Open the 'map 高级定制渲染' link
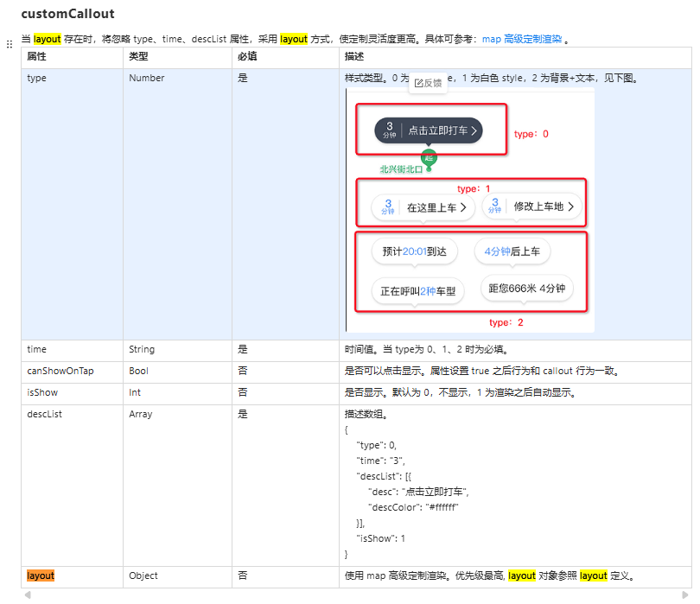The image size is (700, 604). coord(521,39)
